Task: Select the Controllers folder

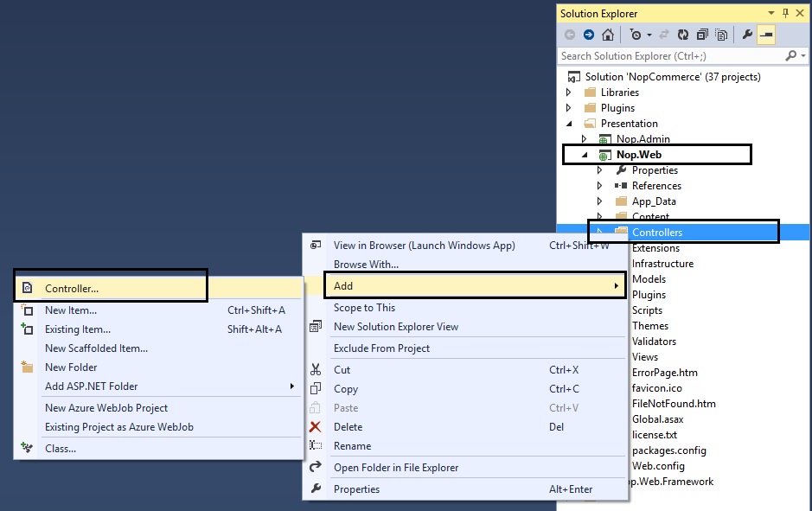Action: pyautogui.click(x=656, y=233)
